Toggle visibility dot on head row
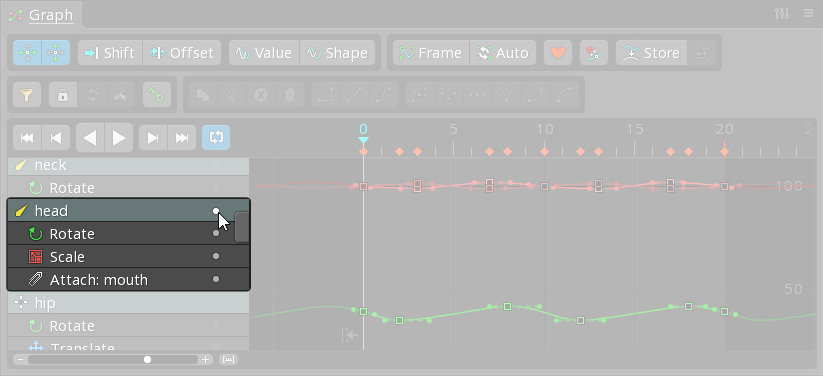Screen dimensions: 823x376 tap(216, 211)
